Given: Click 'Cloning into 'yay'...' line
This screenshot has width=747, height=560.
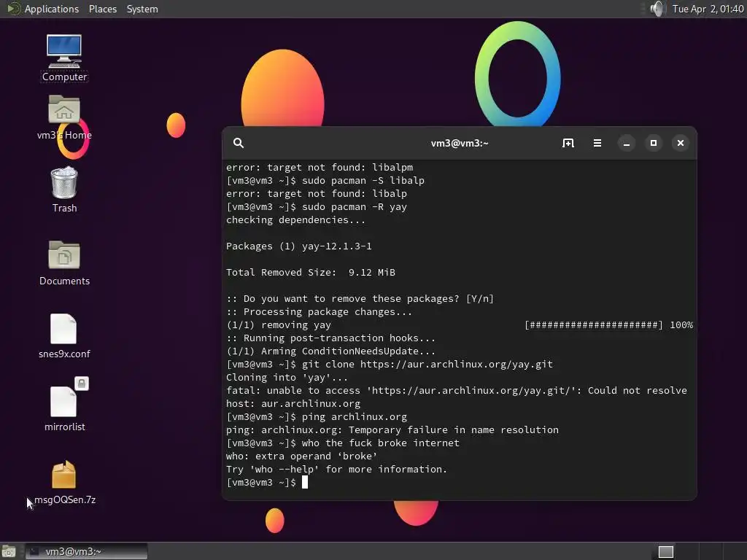Looking at the screenshot, I should [x=287, y=378].
